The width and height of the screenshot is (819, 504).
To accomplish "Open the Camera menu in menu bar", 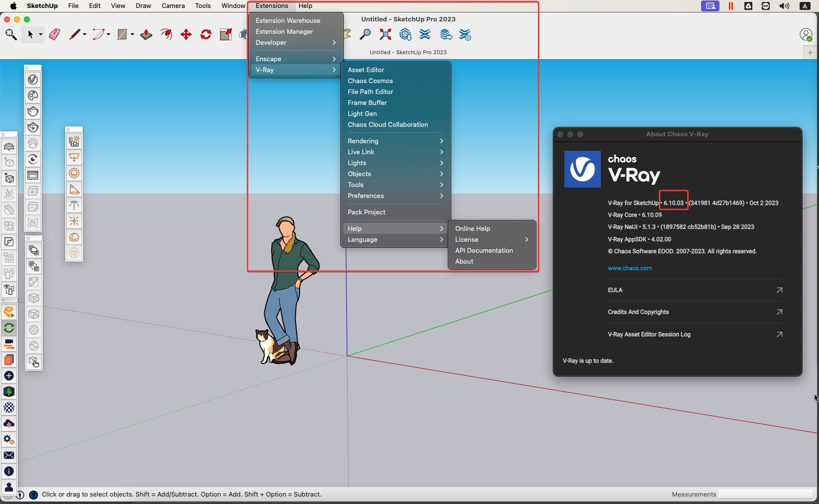I will pos(173,6).
